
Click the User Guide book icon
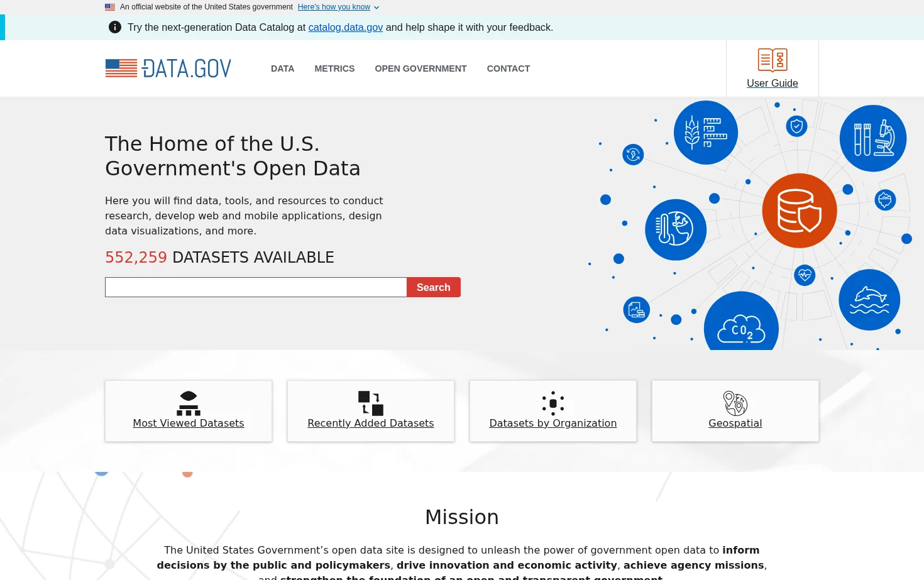pos(773,60)
